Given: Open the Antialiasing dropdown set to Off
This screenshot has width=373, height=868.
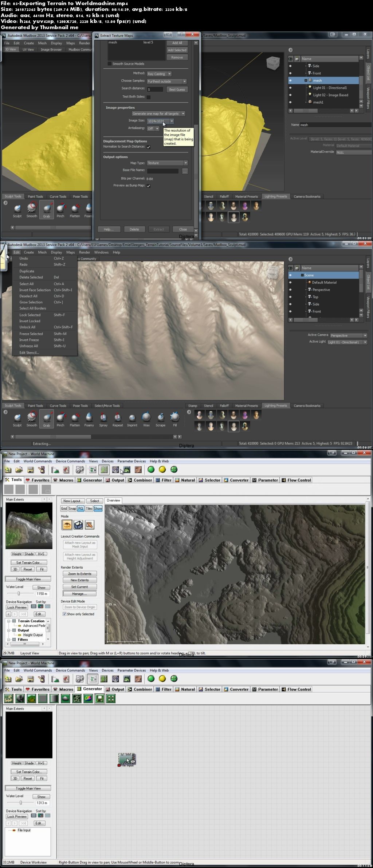Looking at the screenshot, I should pyautogui.click(x=153, y=129).
